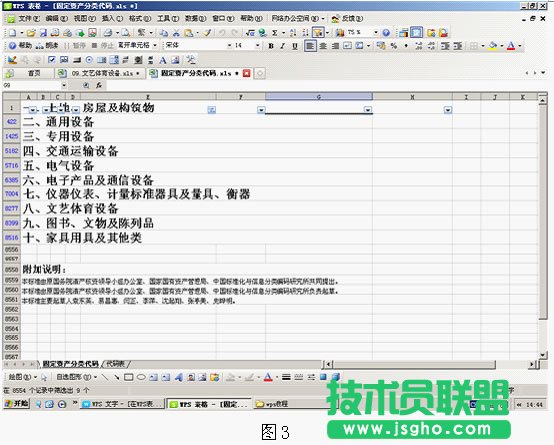Click the Save disk icon

point(43,33)
